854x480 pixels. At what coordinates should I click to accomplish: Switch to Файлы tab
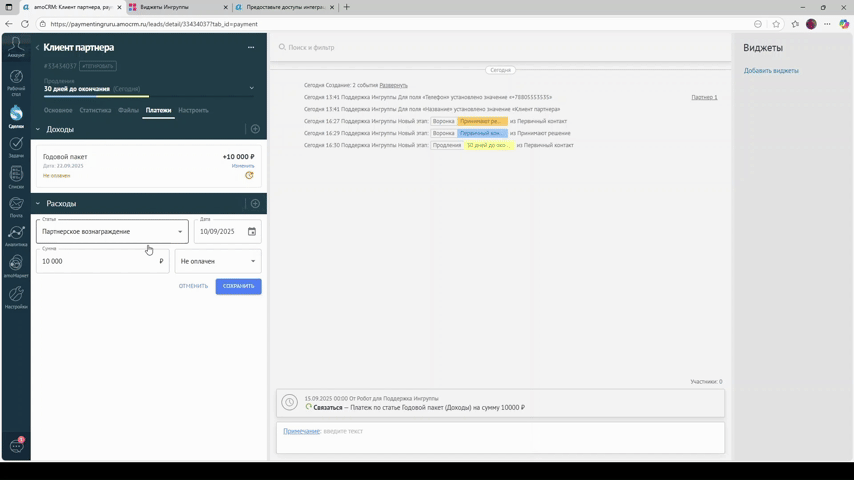[129, 110]
